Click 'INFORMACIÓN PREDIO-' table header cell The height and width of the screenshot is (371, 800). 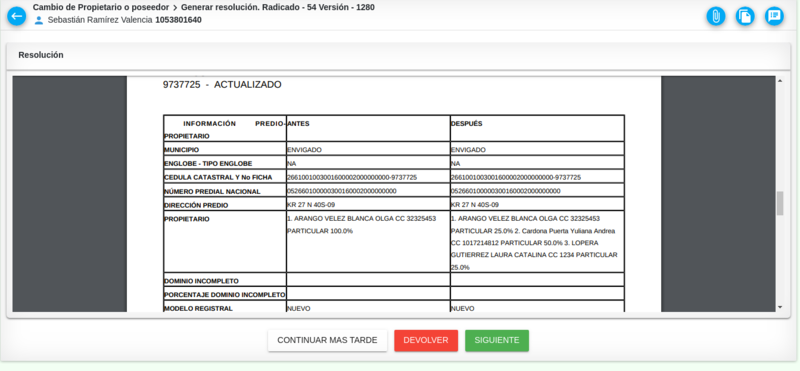[x=225, y=130]
